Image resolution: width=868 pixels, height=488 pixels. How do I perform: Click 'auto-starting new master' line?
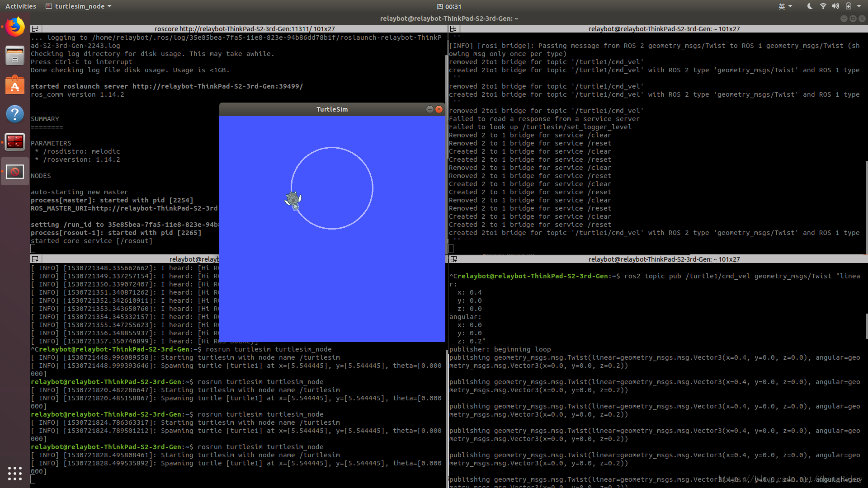79,192
